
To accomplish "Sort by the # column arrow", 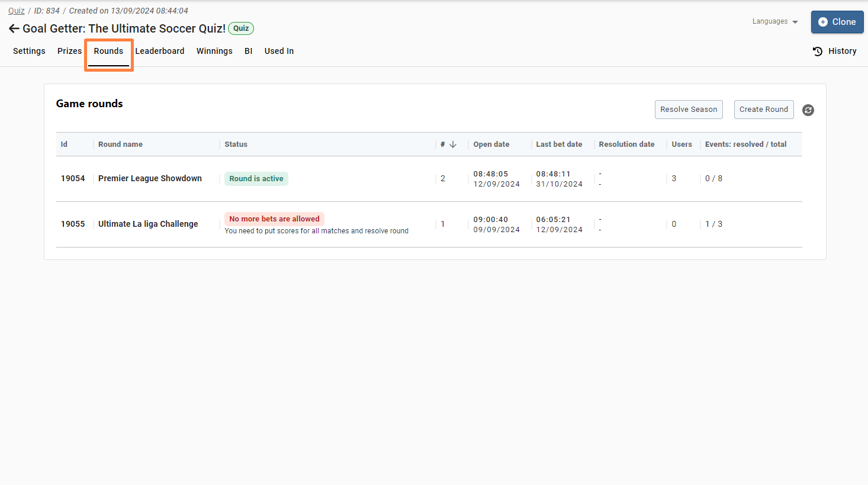I will 453,144.
